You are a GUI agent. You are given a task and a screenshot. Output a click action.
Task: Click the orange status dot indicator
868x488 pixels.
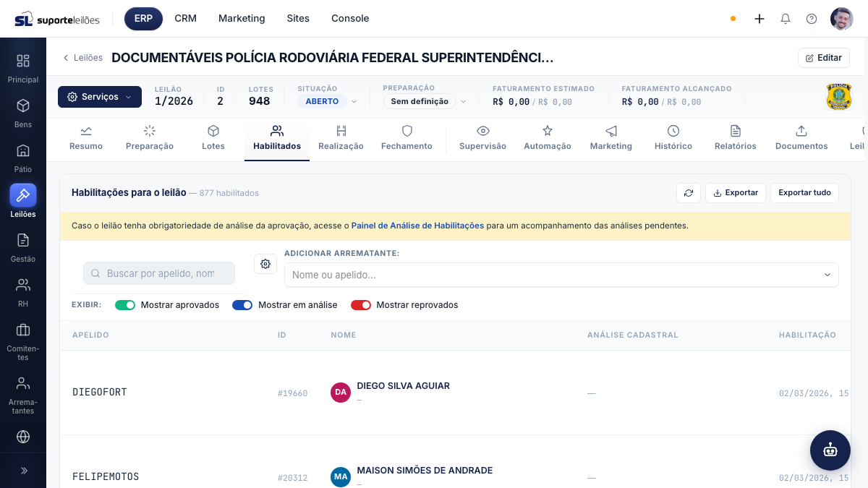tap(733, 19)
